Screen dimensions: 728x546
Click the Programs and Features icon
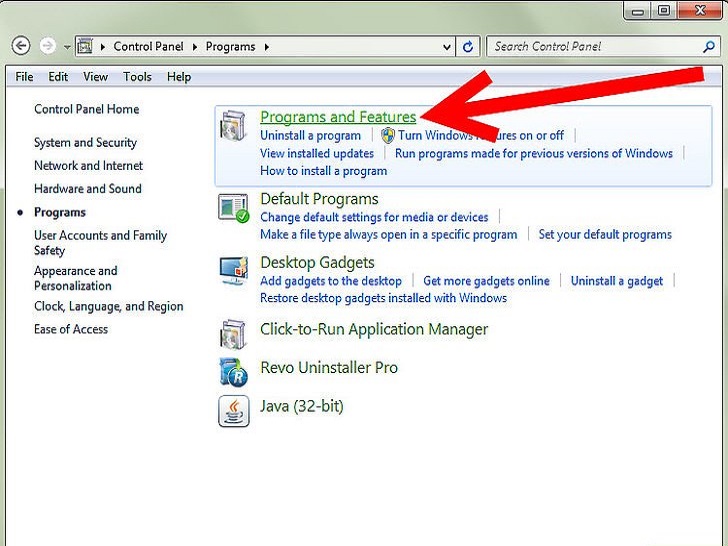tap(233, 126)
